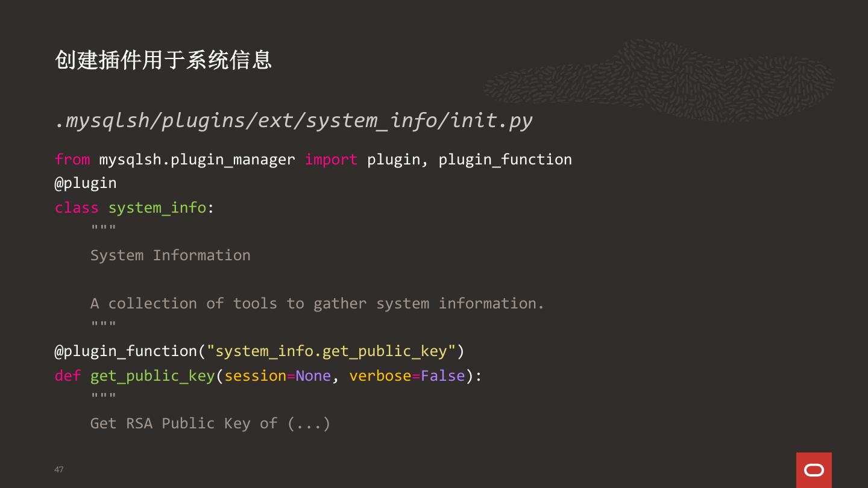Viewport: 868px width, 488px height.
Task: Click the green 'get_public_key' function name
Action: [153, 376]
